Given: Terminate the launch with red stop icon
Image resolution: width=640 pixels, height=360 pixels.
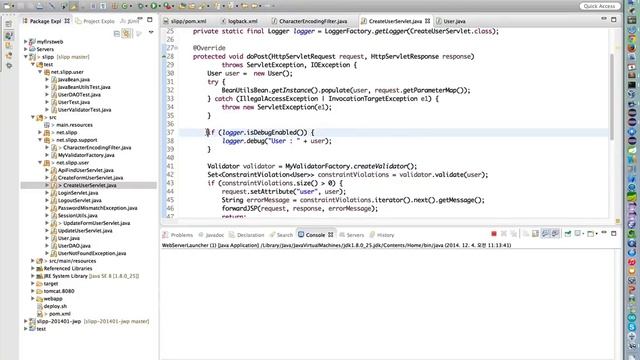Looking at the screenshot, I should pos(494,234).
